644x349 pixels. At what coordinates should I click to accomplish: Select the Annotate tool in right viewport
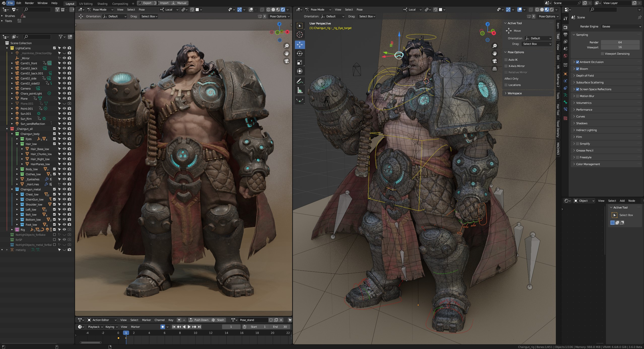[300, 81]
